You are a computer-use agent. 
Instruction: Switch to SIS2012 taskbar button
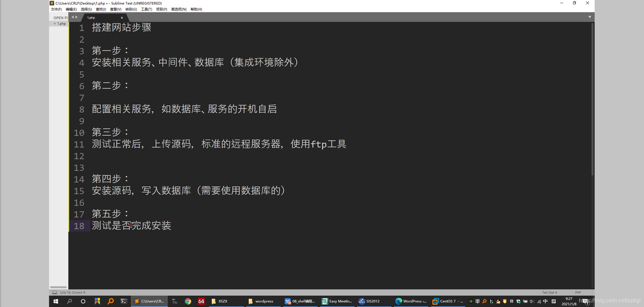coord(374,301)
